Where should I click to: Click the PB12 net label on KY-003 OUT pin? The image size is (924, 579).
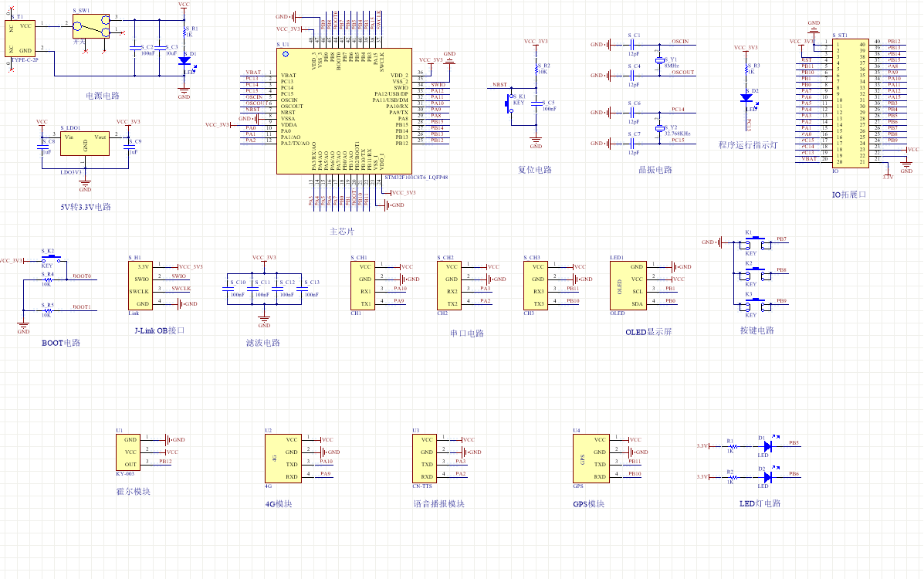click(x=165, y=462)
